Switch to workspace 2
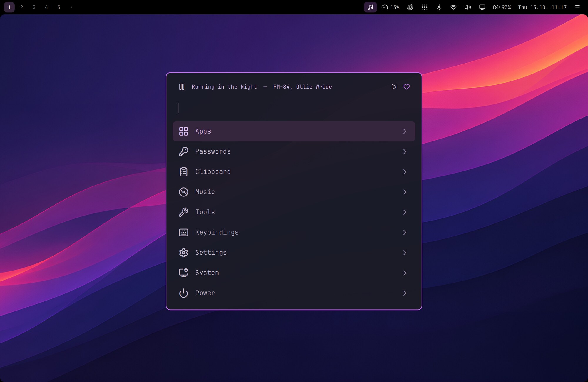588x382 pixels. click(x=22, y=7)
